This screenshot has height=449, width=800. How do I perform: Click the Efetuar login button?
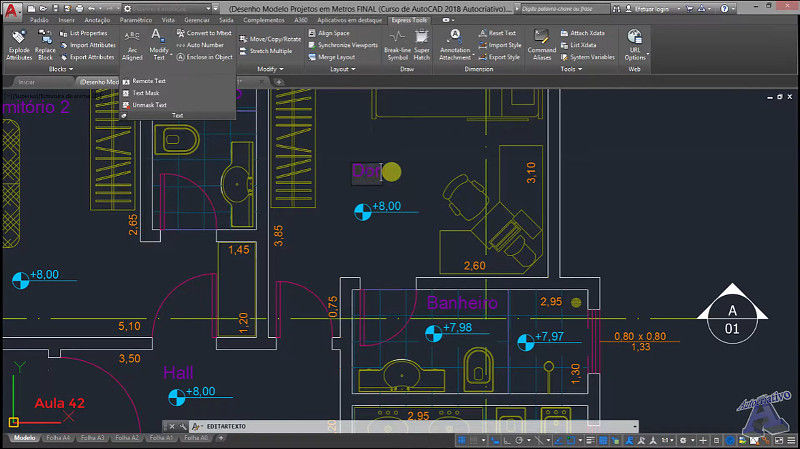click(x=647, y=9)
